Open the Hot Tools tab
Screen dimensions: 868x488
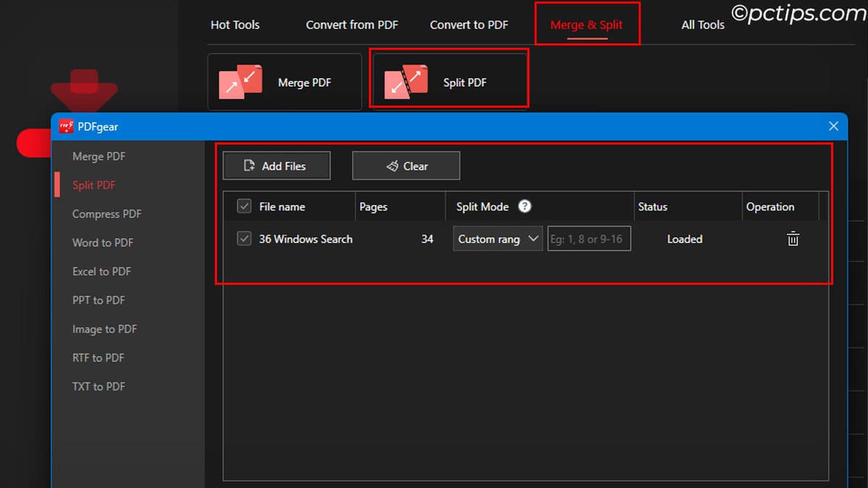pyautogui.click(x=234, y=25)
